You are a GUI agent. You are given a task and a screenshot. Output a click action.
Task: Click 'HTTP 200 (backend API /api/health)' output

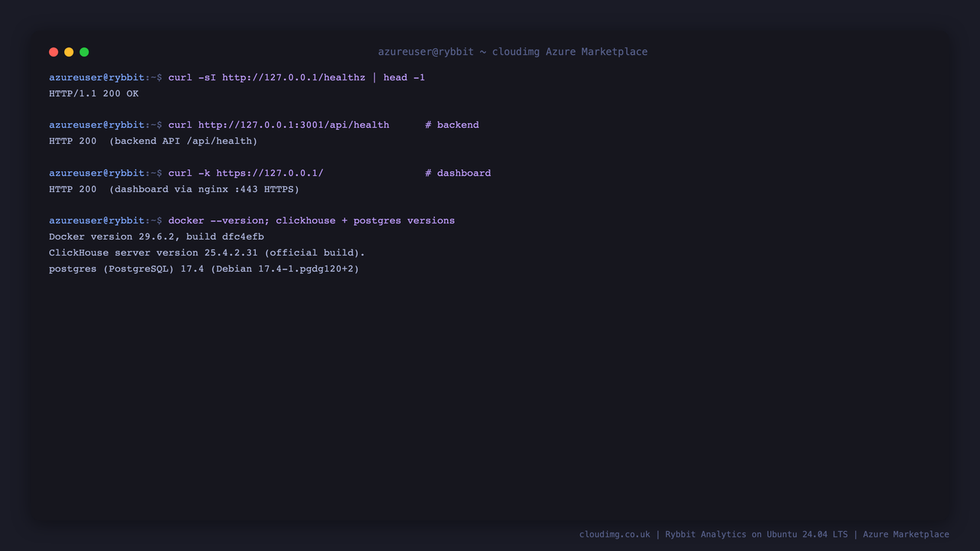(x=153, y=141)
